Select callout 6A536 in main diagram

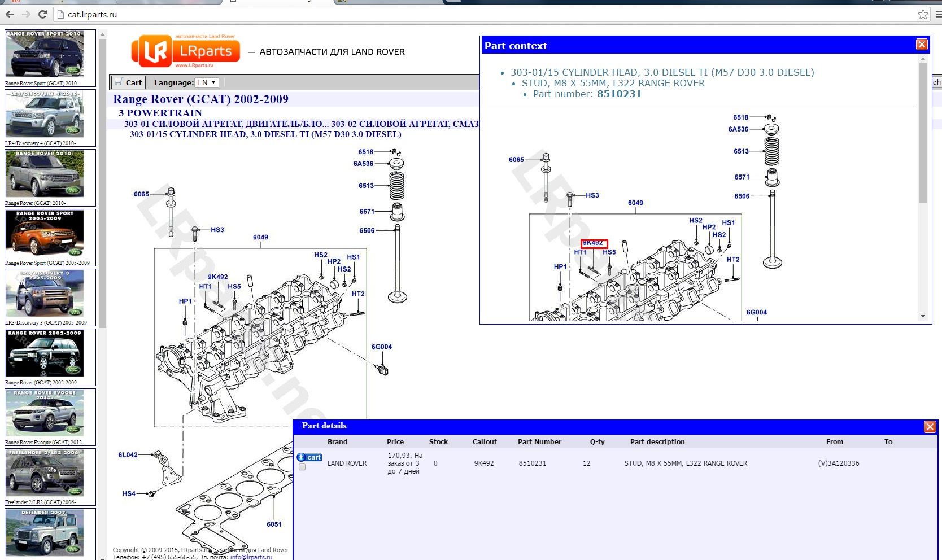[363, 163]
